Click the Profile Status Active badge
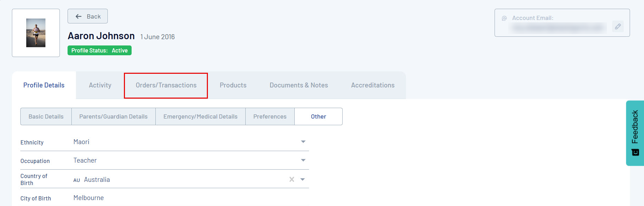Screen dimensions: 644x206 coord(99,51)
